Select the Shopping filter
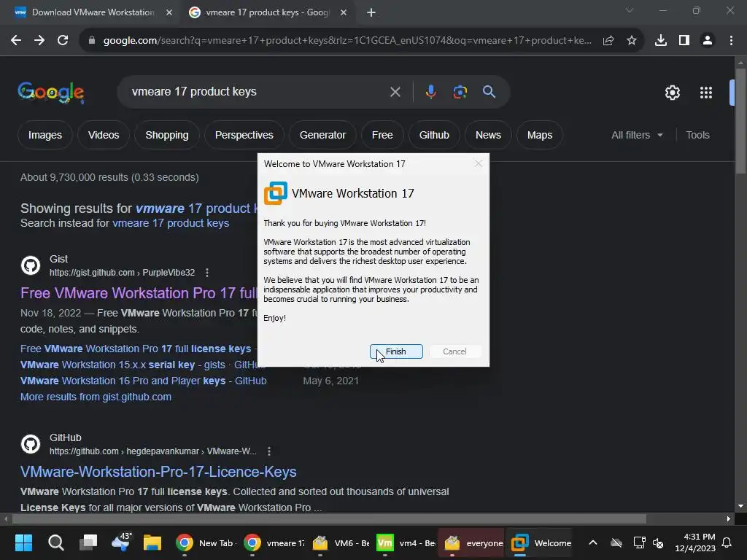Image resolution: width=747 pixels, height=560 pixels. pos(167,135)
